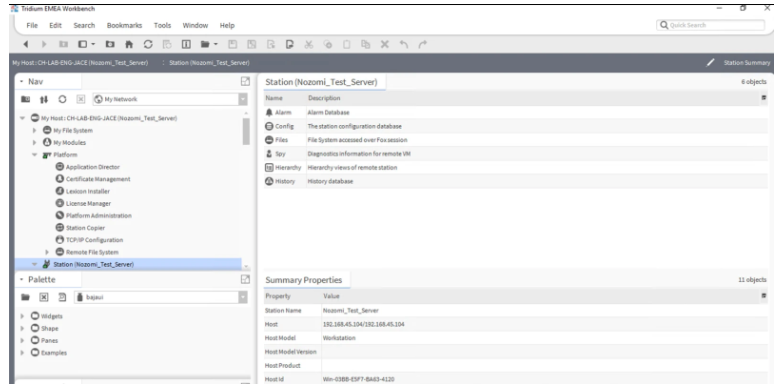Click the Palette preview icon
Image resolution: width=779 pixels, height=390 pixels.
point(62,297)
